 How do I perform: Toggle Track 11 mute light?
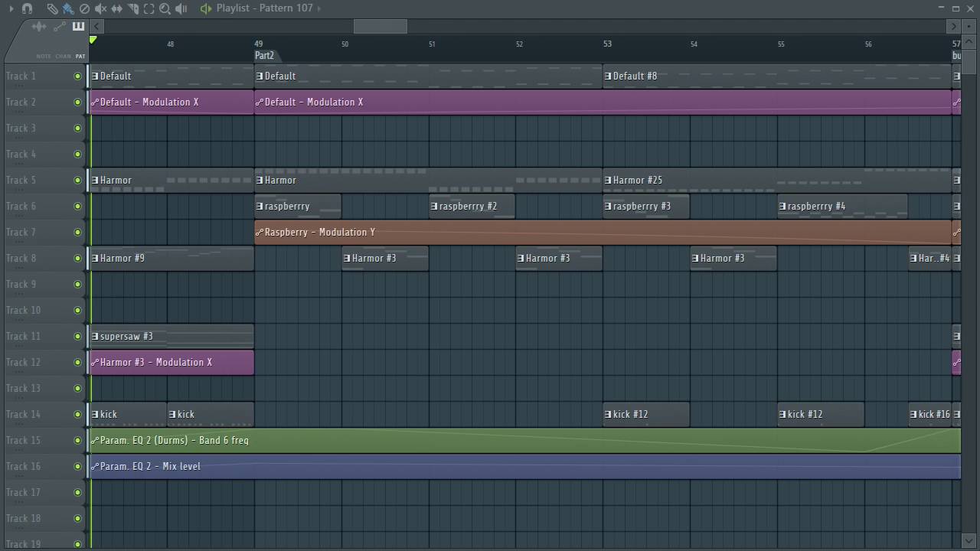coord(77,336)
